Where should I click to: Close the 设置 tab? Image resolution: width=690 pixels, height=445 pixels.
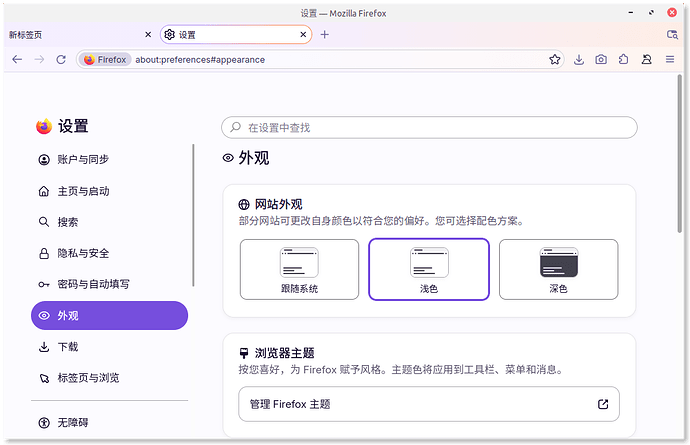(x=303, y=34)
